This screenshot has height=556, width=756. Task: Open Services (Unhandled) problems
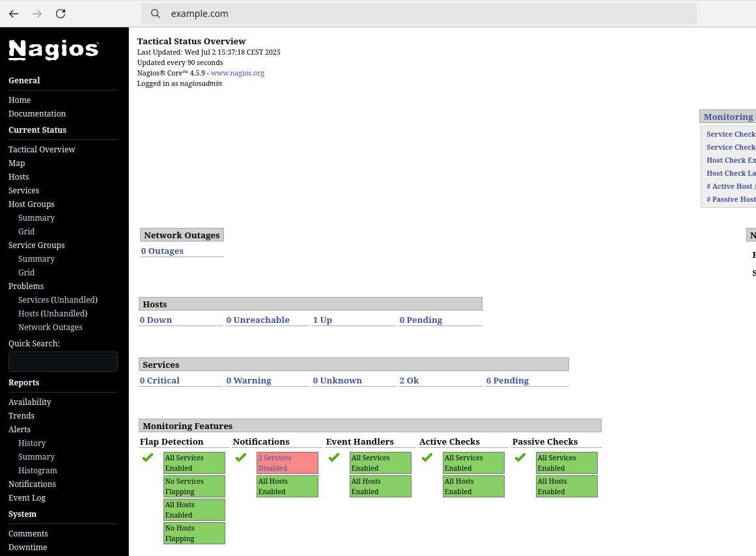(58, 300)
